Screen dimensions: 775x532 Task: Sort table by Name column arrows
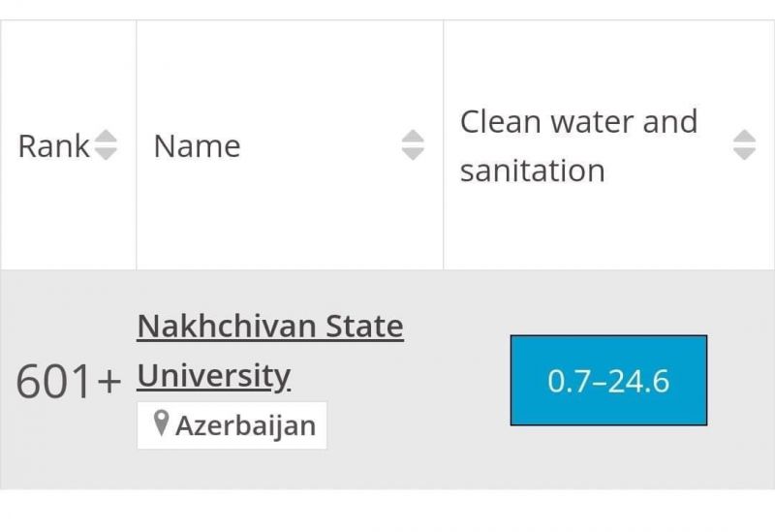[x=413, y=144]
